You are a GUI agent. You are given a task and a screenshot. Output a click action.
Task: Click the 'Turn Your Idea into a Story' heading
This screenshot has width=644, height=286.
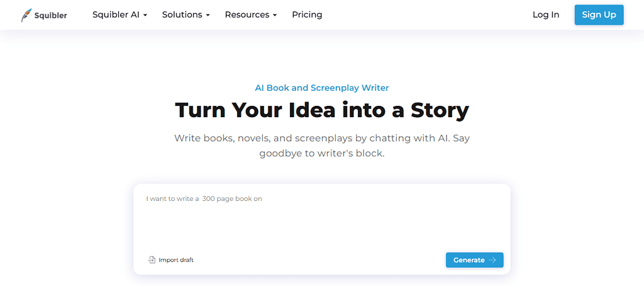(x=321, y=110)
